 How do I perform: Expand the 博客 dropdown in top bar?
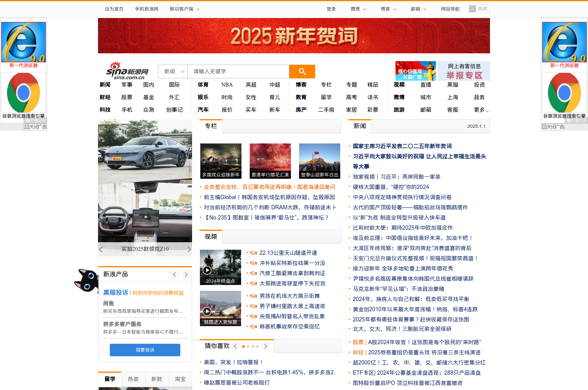pyautogui.click(x=395, y=9)
